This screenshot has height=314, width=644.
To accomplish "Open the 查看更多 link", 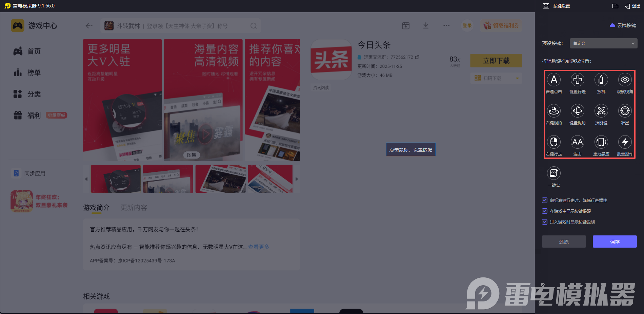I will pyautogui.click(x=259, y=247).
